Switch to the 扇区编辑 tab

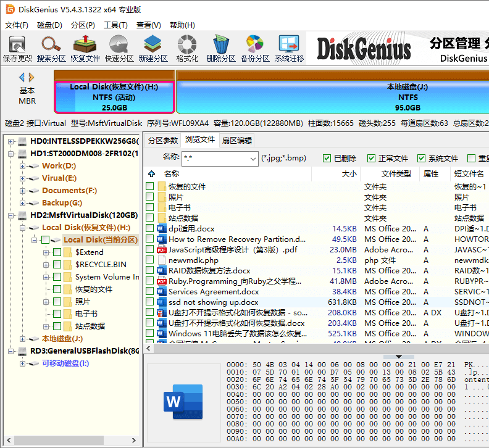point(237,140)
